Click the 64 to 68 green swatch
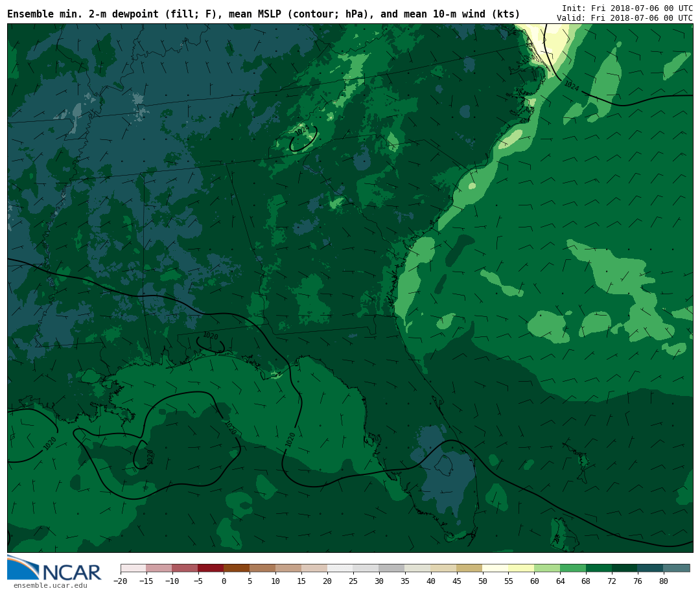Screen dimensions: 700x593 (574, 568)
